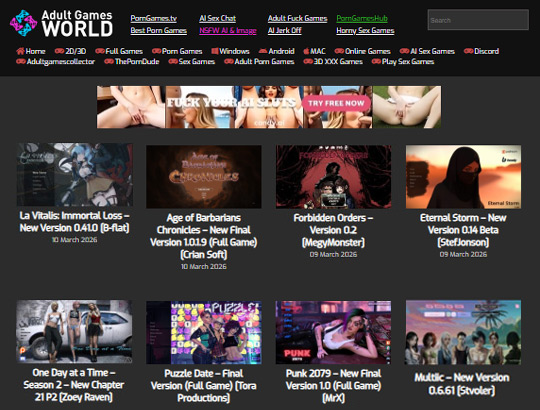Click the Try Free Now banner button

(x=336, y=103)
